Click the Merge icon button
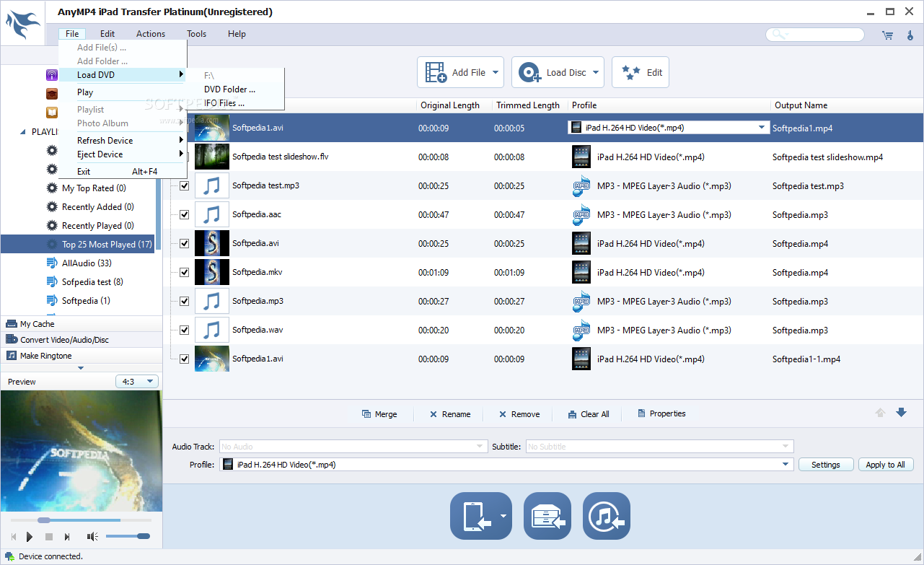The height and width of the screenshot is (565, 924). pos(379,414)
